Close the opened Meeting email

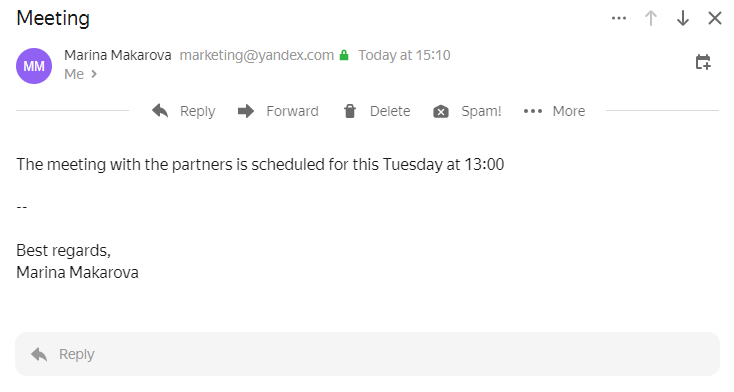[x=715, y=18]
